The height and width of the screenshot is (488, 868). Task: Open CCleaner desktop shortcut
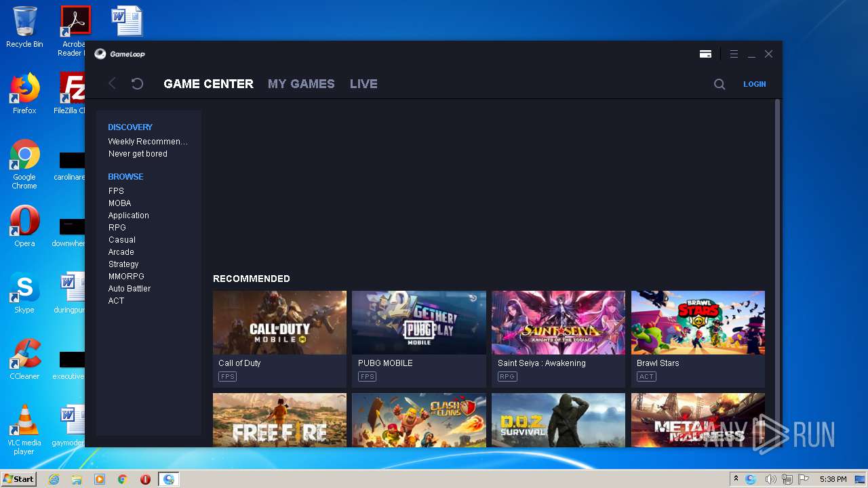pyautogui.click(x=24, y=359)
